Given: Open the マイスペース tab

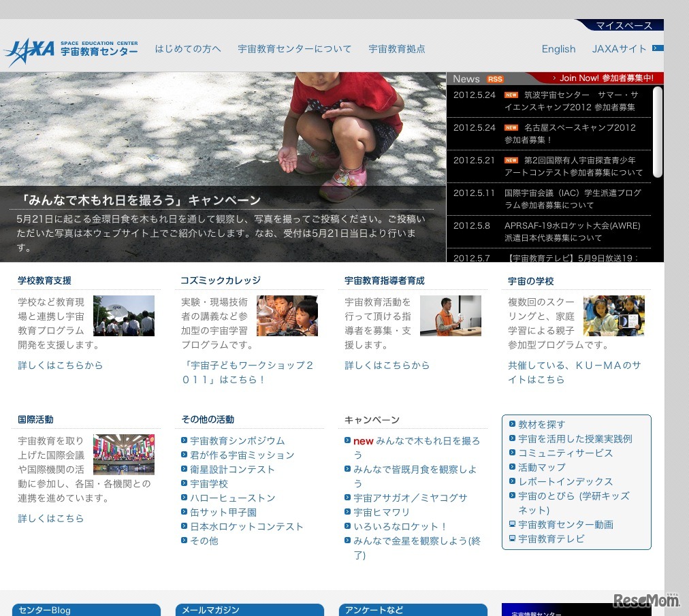Looking at the screenshot, I should tap(624, 25).
